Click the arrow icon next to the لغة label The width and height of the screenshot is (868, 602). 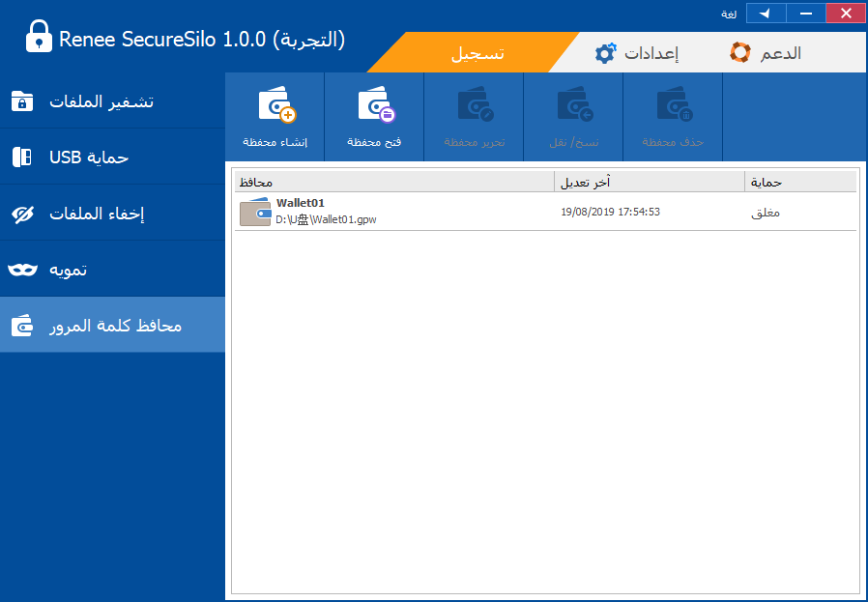tap(766, 14)
